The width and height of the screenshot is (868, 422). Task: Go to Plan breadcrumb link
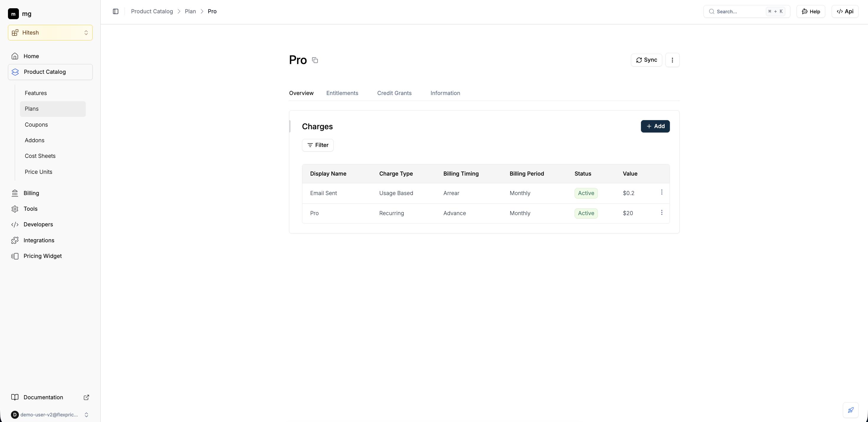(190, 12)
